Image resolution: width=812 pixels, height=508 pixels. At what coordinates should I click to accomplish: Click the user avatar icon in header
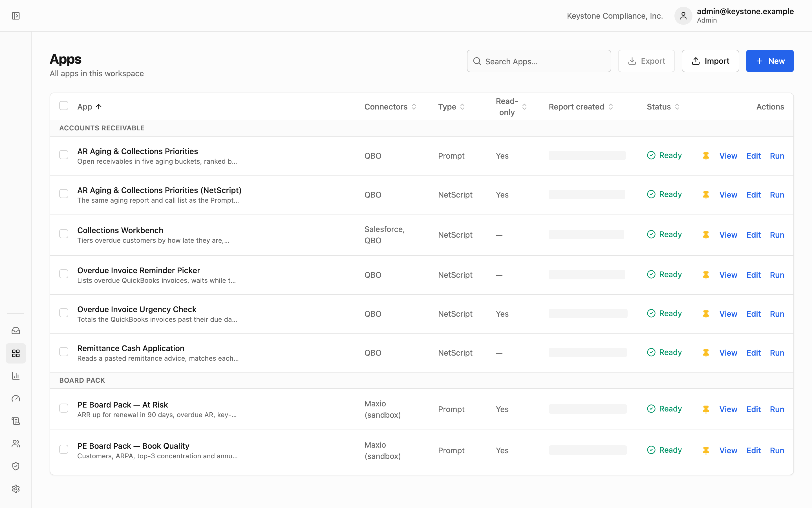pyautogui.click(x=683, y=16)
